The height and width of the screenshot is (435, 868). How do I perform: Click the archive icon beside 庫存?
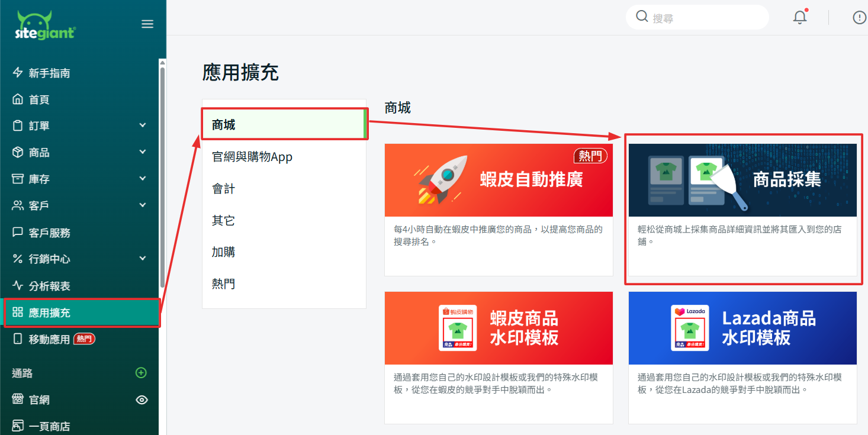18,179
